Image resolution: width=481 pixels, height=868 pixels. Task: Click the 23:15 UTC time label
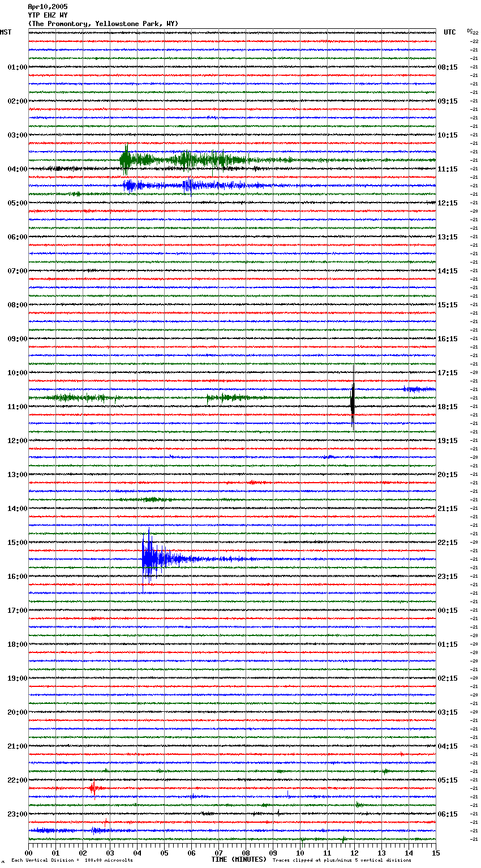point(448,577)
